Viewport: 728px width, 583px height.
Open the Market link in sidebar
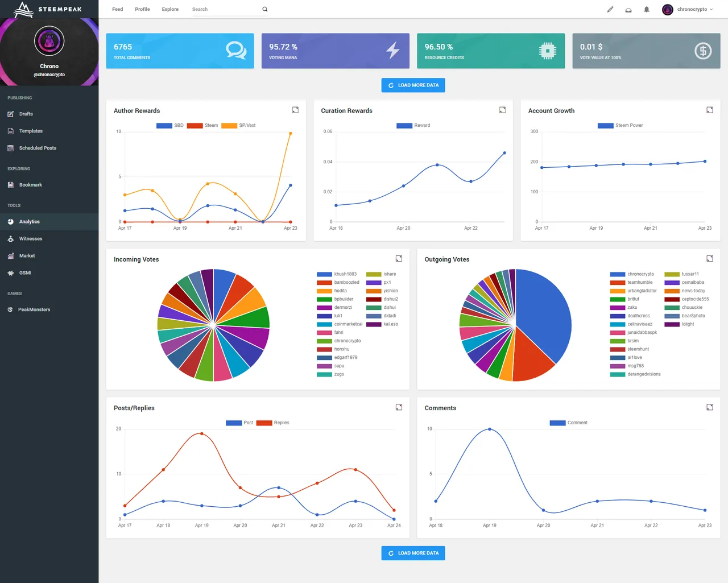point(27,256)
